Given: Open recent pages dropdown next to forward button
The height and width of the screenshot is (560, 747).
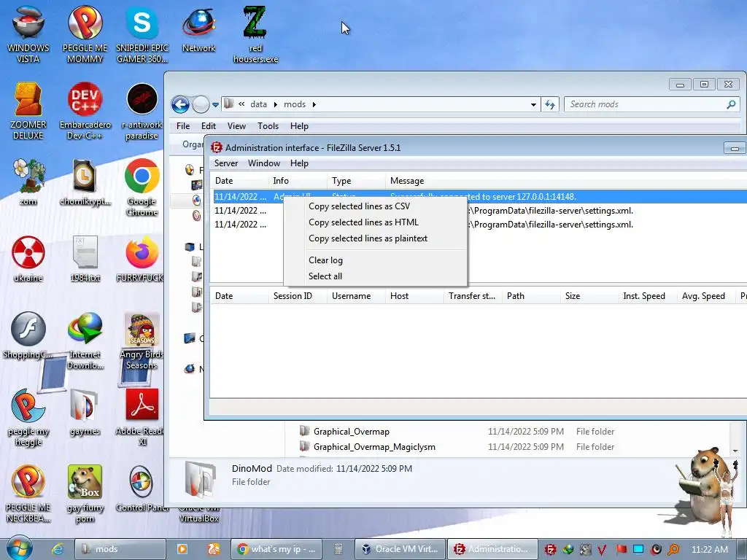Looking at the screenshot, I should coord(215,104).
